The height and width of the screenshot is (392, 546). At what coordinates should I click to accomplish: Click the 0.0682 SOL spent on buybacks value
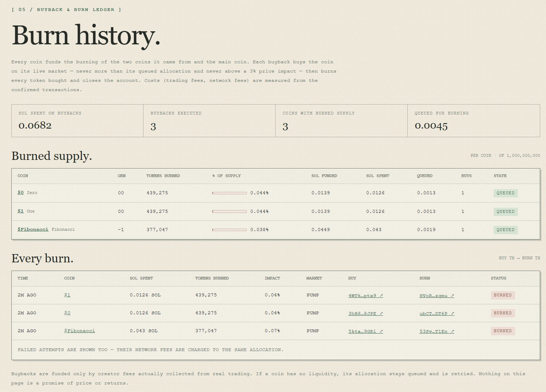point(35,126)
